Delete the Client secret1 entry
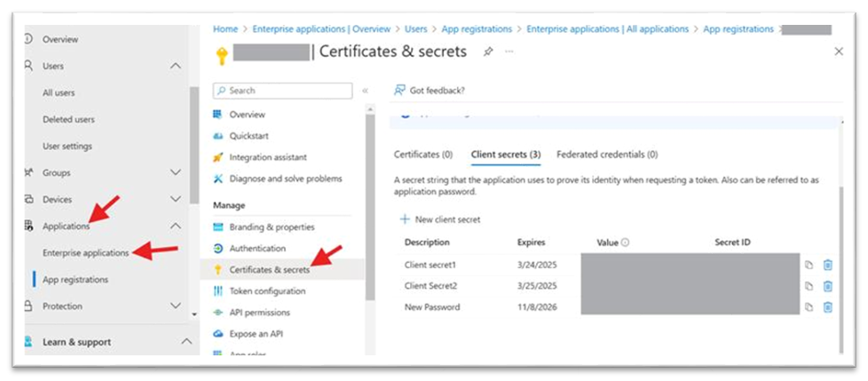 tap(827, 266)
